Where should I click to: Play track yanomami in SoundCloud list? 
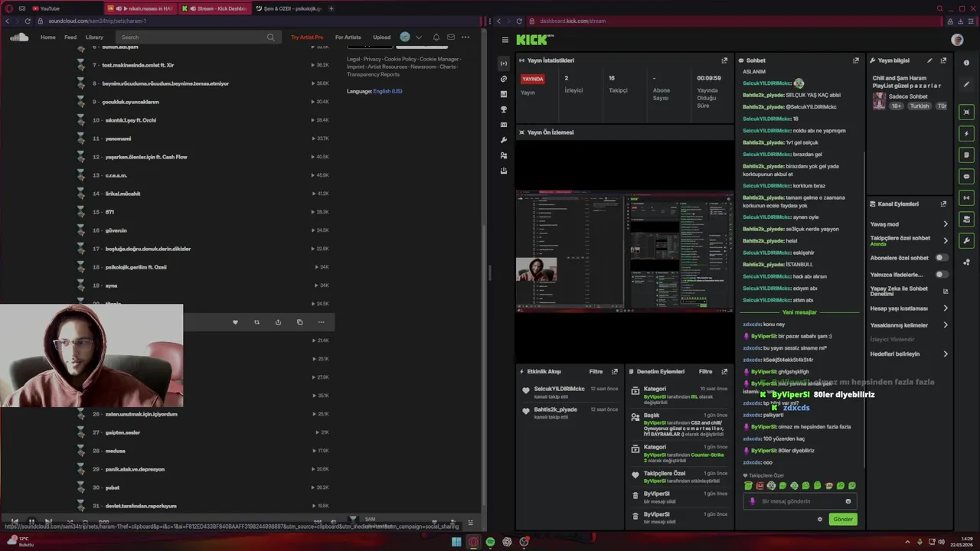pyautogui.click(x=118, y=139)
